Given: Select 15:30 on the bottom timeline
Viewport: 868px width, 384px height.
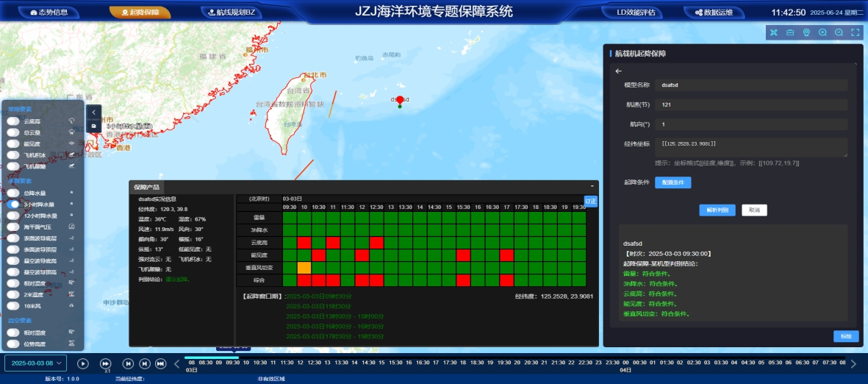Looking at the screenshot, I should pyautogui.click(x=395, y=363).
